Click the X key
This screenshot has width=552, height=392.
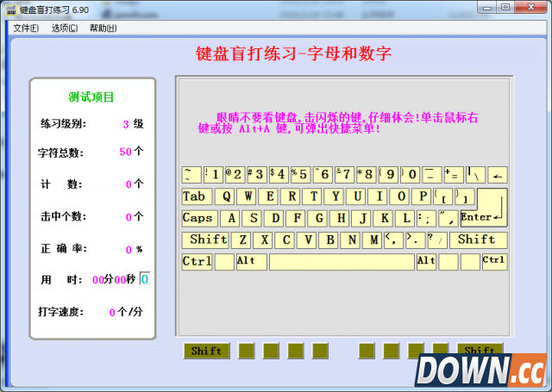coord(262,240)
